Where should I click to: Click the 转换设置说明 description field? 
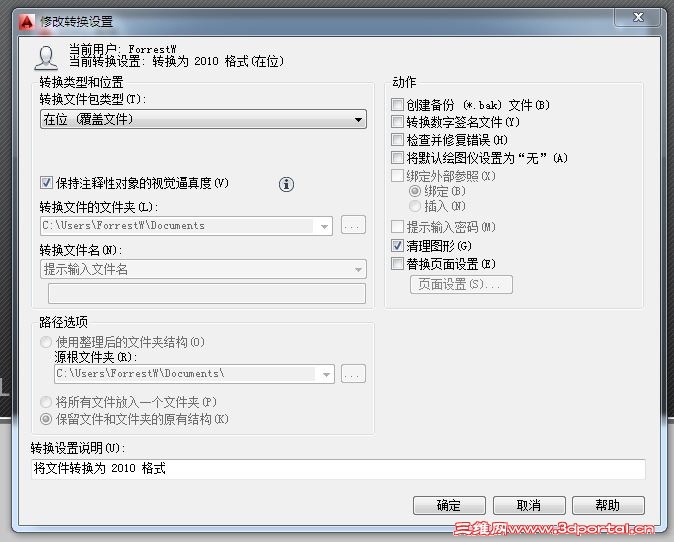338,469
